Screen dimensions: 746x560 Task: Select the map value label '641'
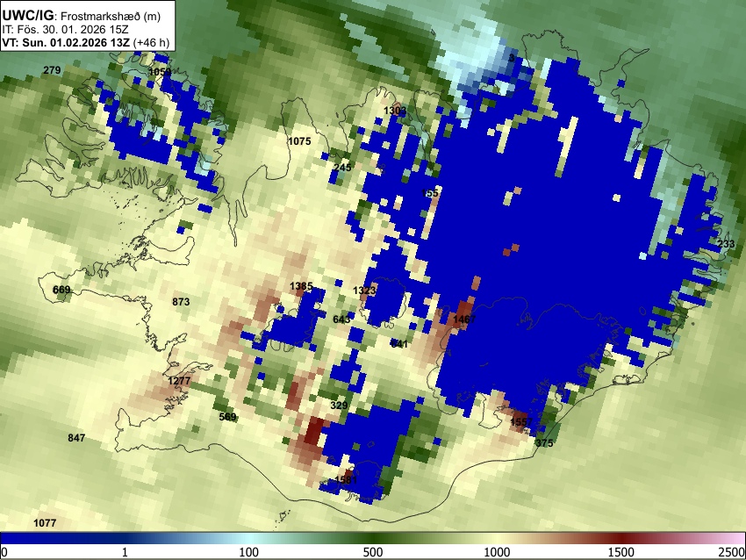(x=399, y=344)
